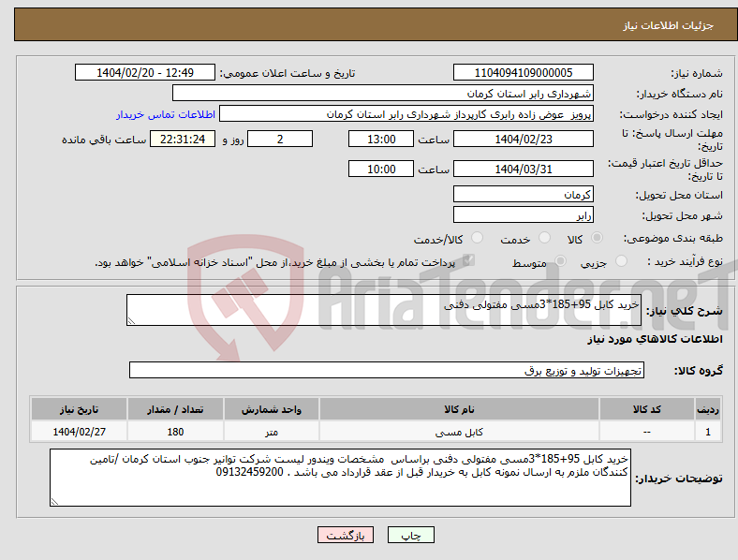The image size is (738, 560).
Task: Select the جزیی purchase type radio
Action: pos(621,260)
